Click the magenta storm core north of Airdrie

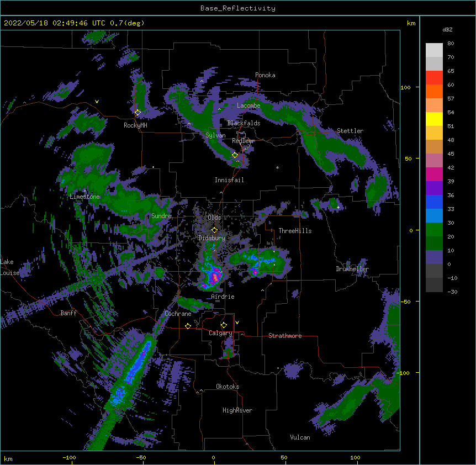(215, 277)
